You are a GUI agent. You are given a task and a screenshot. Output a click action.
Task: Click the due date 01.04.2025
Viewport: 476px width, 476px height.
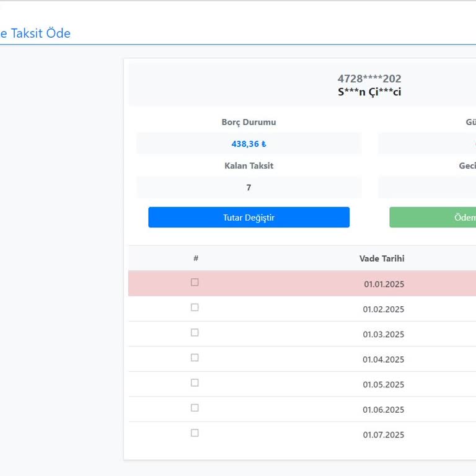(384, 359)
